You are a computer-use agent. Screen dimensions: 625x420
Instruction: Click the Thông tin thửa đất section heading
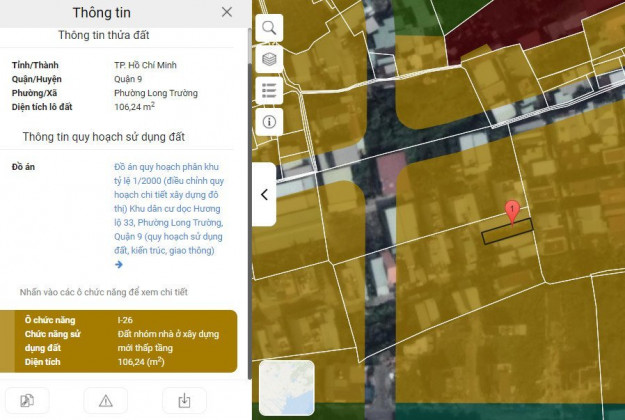(119, 34)
